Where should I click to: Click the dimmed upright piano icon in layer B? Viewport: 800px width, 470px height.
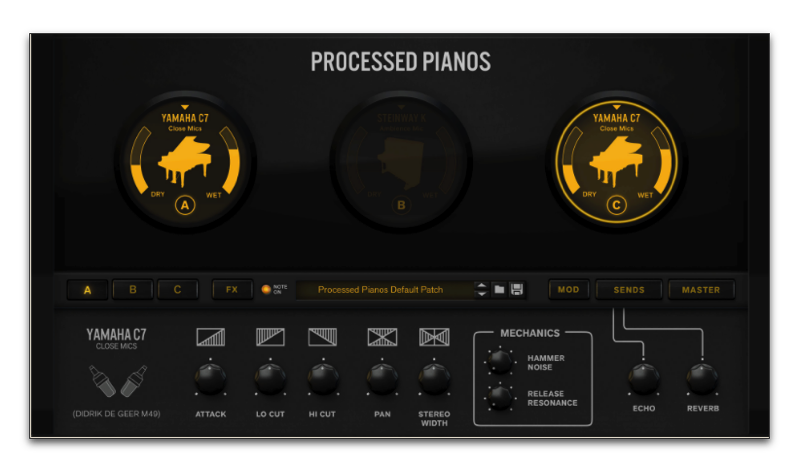click(401, 164)
